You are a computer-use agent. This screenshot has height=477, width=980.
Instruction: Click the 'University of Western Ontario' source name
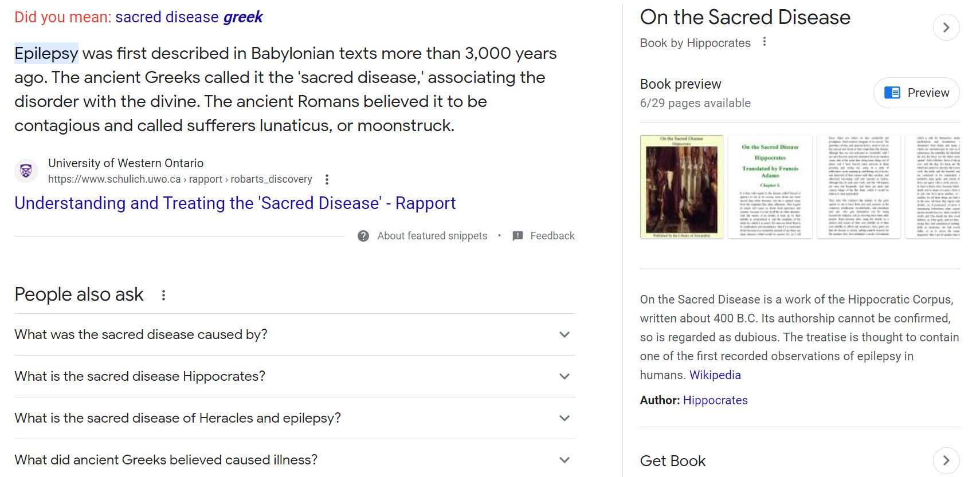tap(126, 163)
